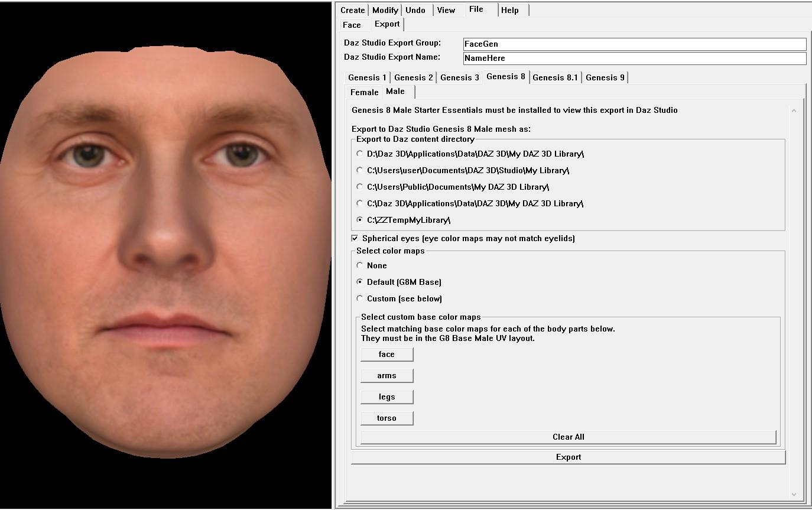This screenshot has height=510, width=812.
Task: Click the Daz Studio Export Group field
Action: (635, 44)
